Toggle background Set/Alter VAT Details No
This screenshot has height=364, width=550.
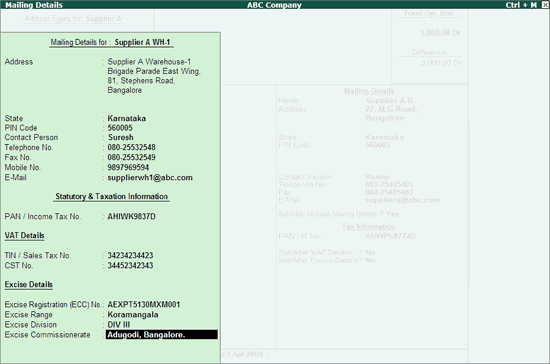click(x=370, y=252)
